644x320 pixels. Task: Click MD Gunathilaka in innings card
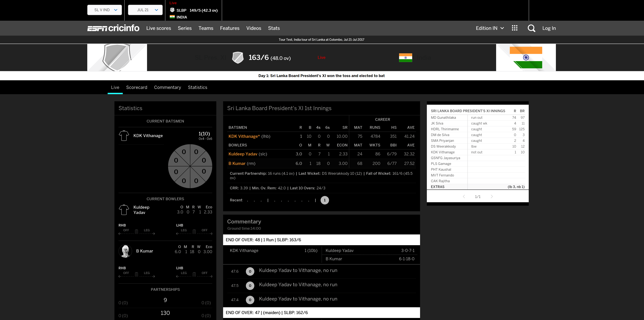(x=443, y=118)
